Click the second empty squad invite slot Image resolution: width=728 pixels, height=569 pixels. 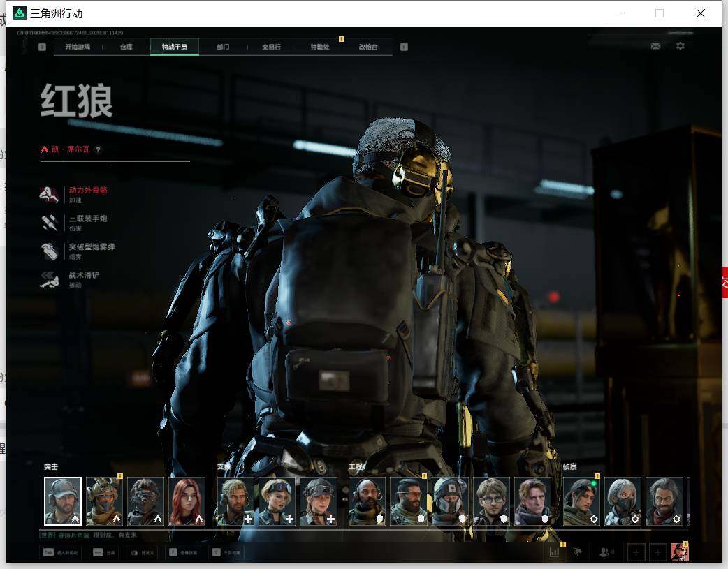coord(657,552)
